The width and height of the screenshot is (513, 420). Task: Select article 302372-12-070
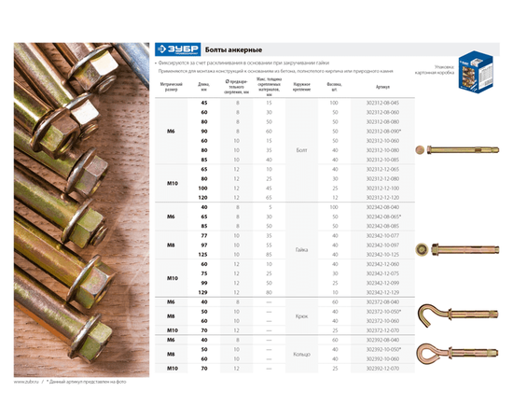(382, 330)
